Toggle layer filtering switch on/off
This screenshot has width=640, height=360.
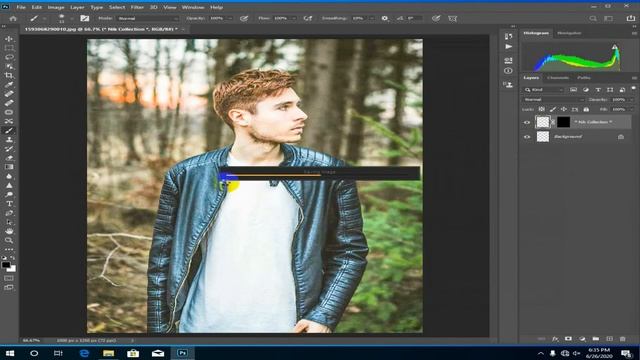point(633,88)
